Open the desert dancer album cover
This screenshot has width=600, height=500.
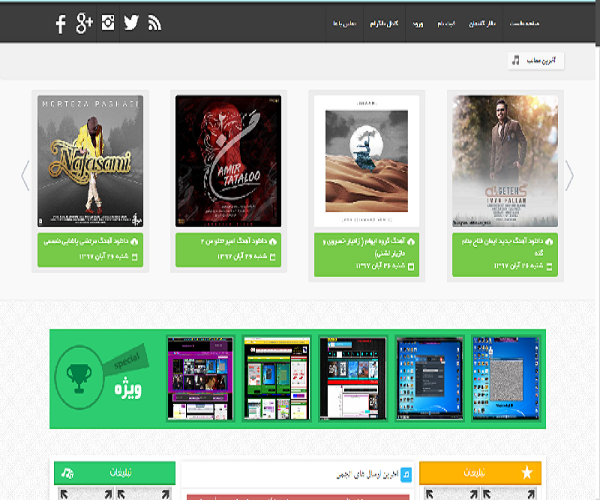[x=367, y=161]
